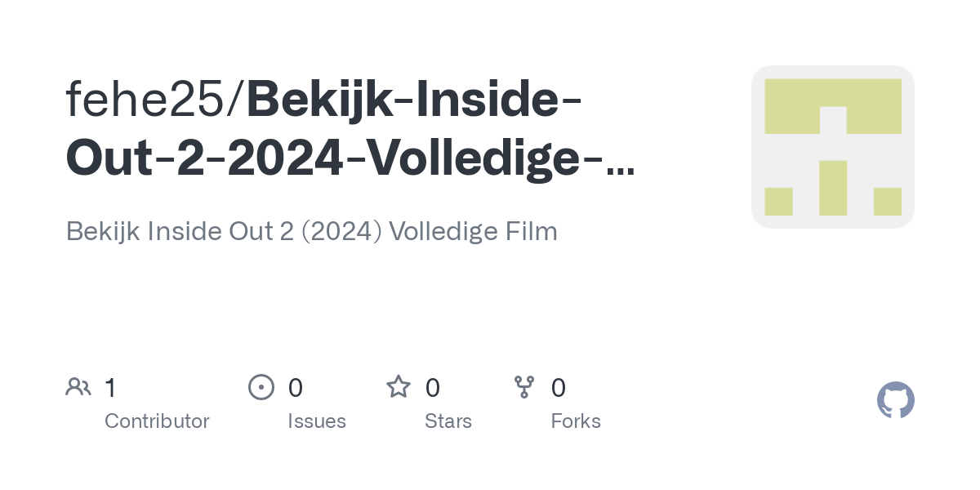
Task: Click the 'Contributor' label
Action: [157, 421]
